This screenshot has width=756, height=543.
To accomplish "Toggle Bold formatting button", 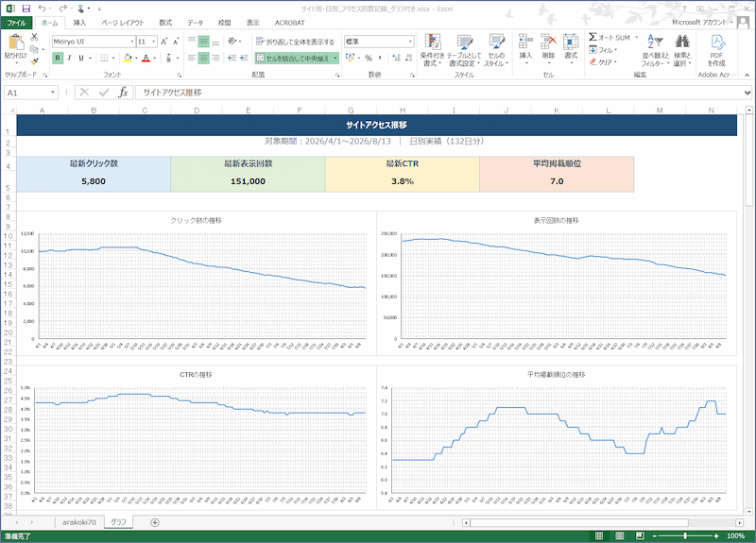I will click(58, 58).
